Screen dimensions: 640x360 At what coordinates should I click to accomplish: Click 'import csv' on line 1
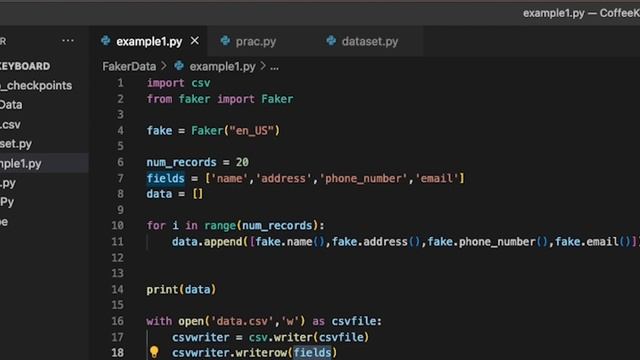click(x=178, y=83)
